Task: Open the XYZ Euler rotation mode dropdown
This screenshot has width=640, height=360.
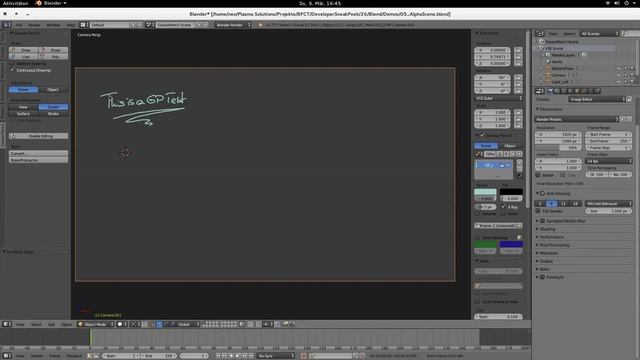Action: coord(499,98)
